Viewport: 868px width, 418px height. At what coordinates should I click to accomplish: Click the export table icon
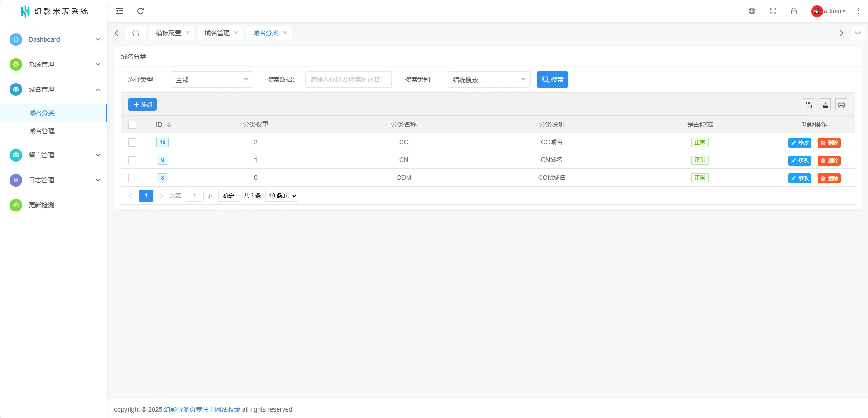click(825, 105)
